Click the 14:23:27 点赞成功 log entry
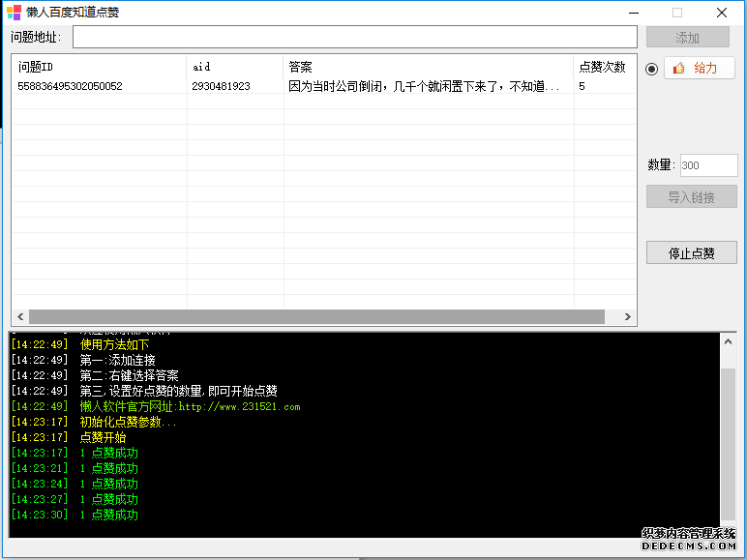The height and width of the screenshot is (560, 747). (x=75, y=499)
